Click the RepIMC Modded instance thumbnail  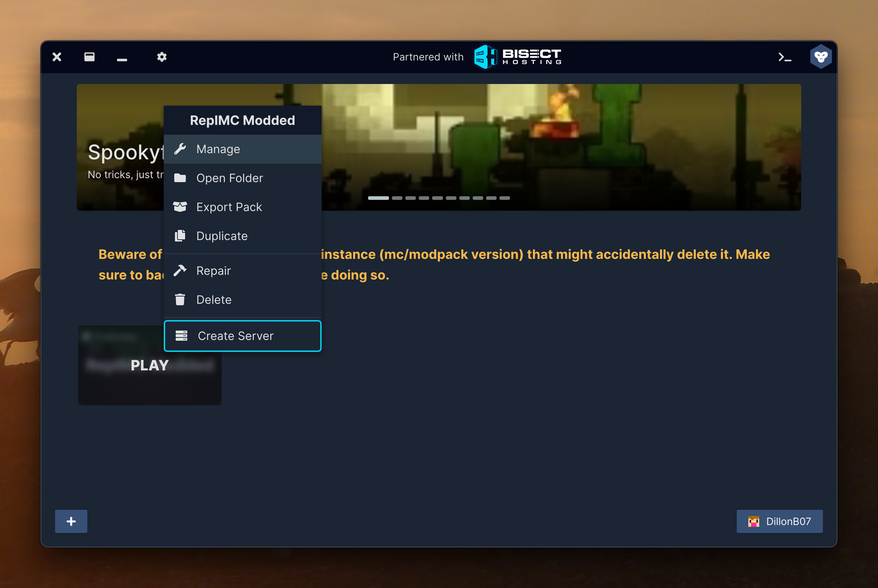tap(150, 364)
